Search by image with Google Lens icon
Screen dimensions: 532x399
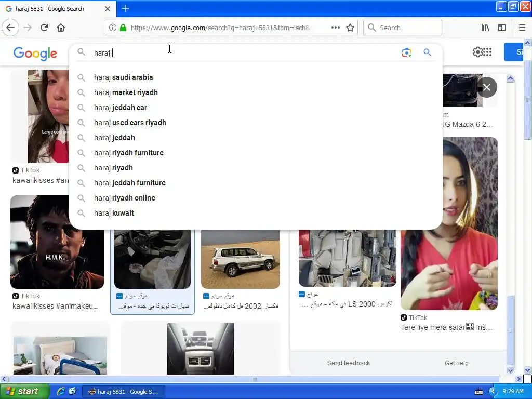406,52
